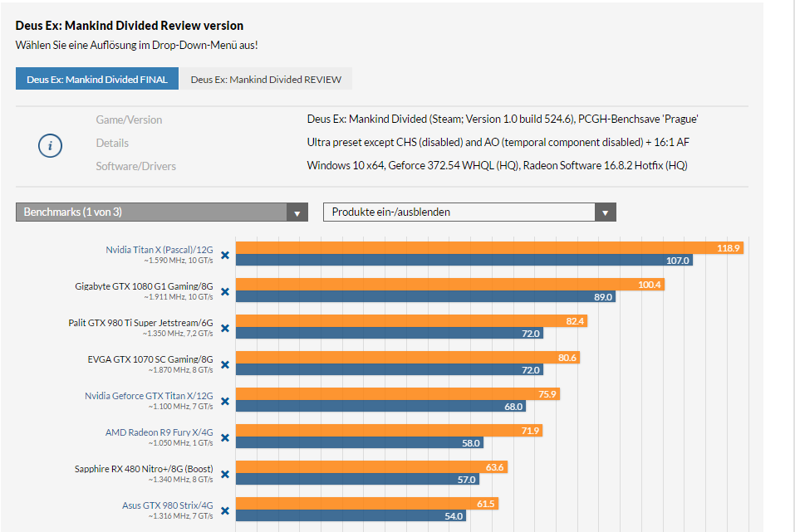Remove AMD Radeon R9 Fury X/4G with X icon

pos(225,437)
